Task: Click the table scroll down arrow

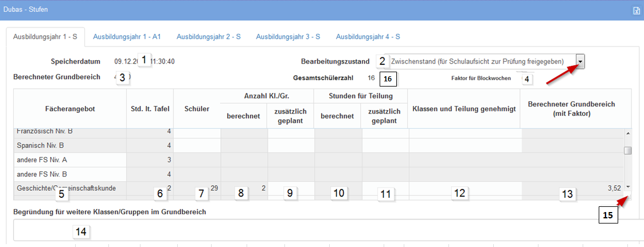Action: [x=627, y=187]
